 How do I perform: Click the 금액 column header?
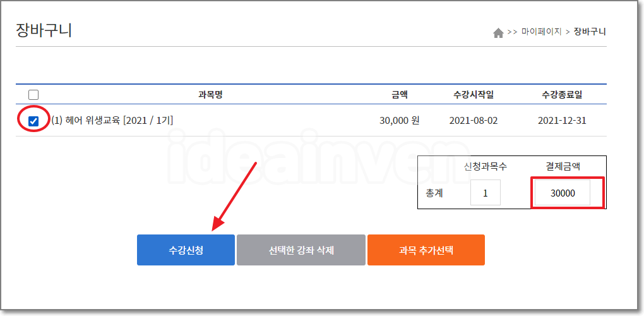point(399,95)
